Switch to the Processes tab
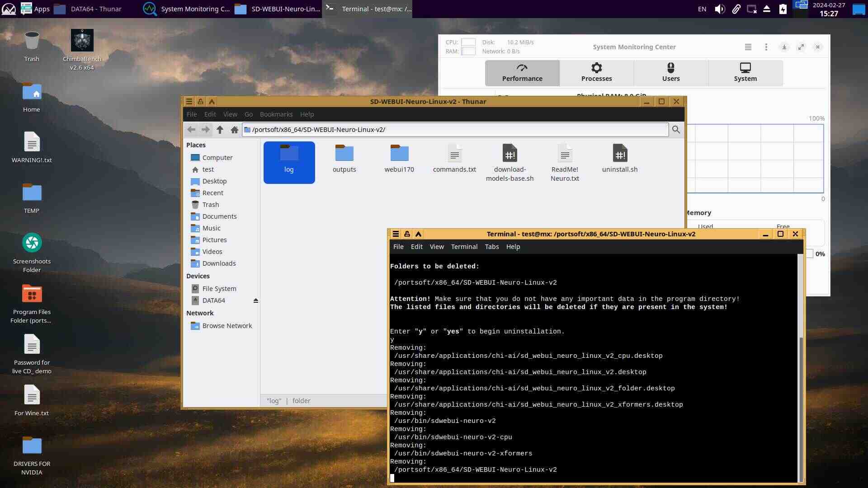 tap(596, 73)
